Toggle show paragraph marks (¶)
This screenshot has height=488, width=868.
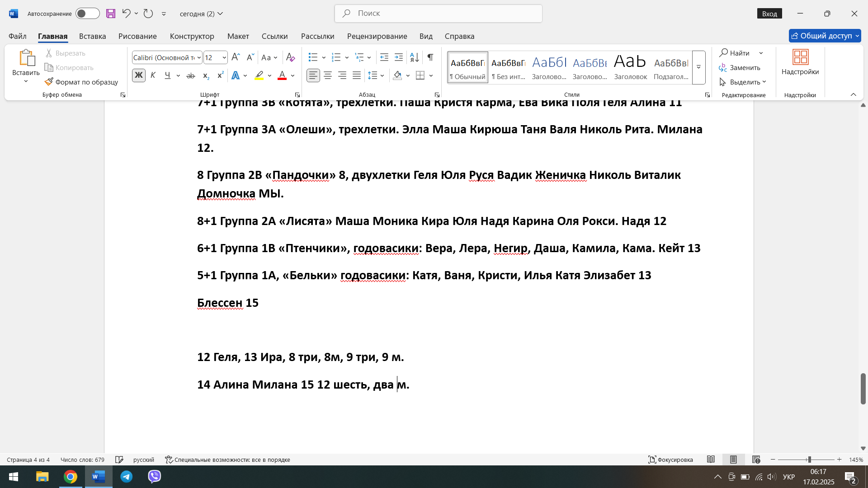coord(430,57)
